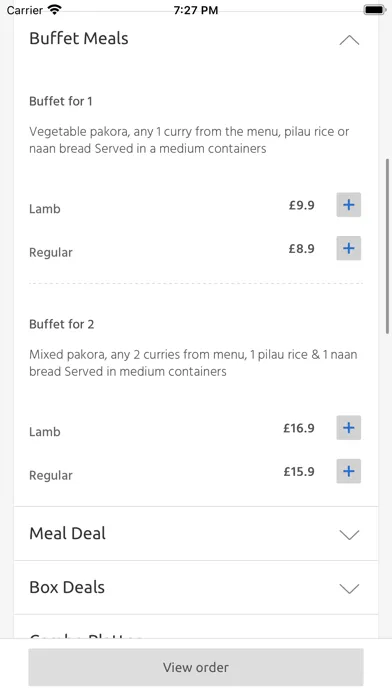This screenshot has width=392, height=696.
Task: Open the Meal Deal section title
Action: pos(67,533)
